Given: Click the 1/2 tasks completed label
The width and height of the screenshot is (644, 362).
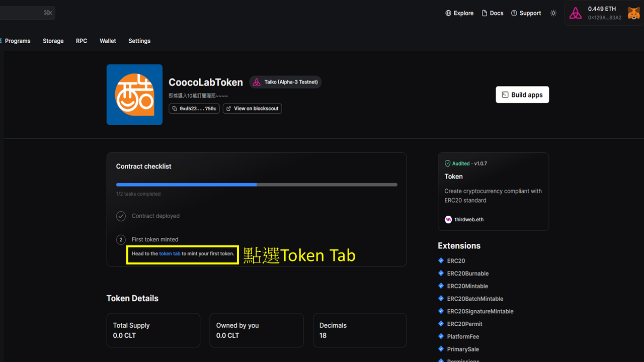Looking at the screenshot, I should click(x=138, y=194).
